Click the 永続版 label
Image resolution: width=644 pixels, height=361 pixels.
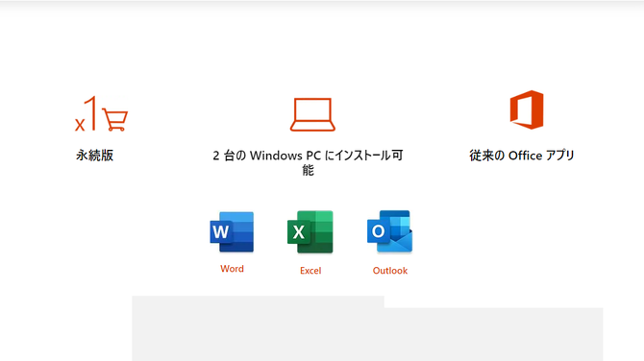point(94,156)
